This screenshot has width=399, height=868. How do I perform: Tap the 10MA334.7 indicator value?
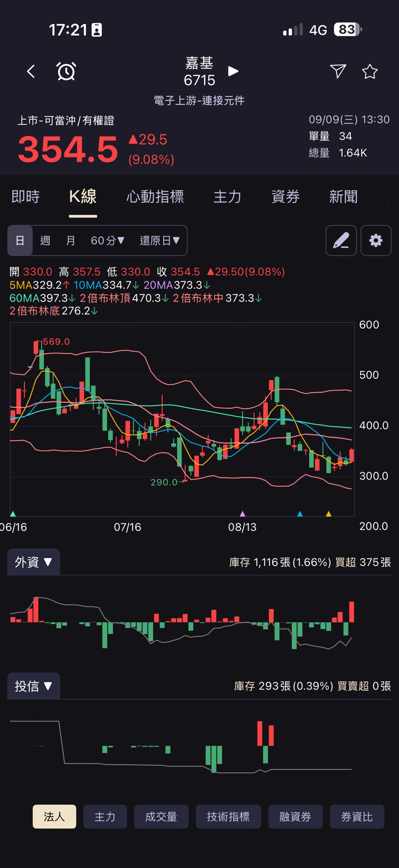(x=106, y=285)
